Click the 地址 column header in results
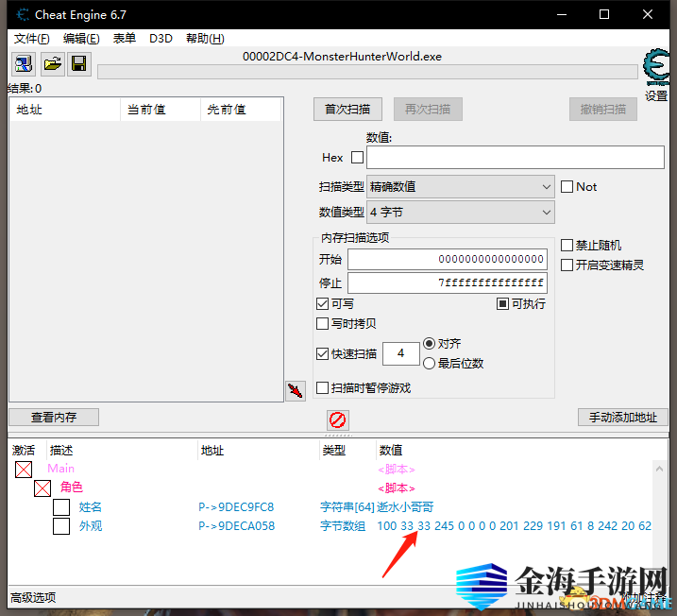This screenshot has width=677, height=616. click(65, 110)
